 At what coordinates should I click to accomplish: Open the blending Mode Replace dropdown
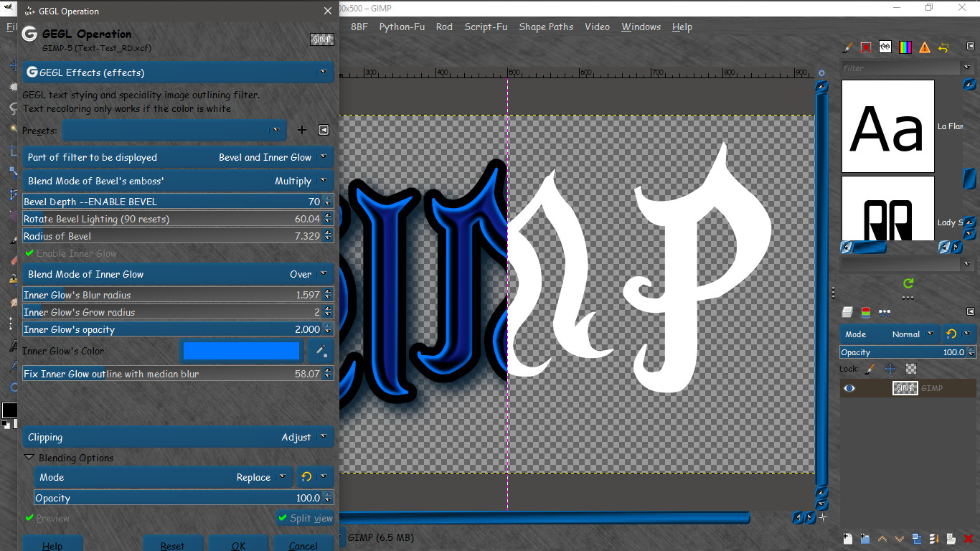click(x=164, y=477)
